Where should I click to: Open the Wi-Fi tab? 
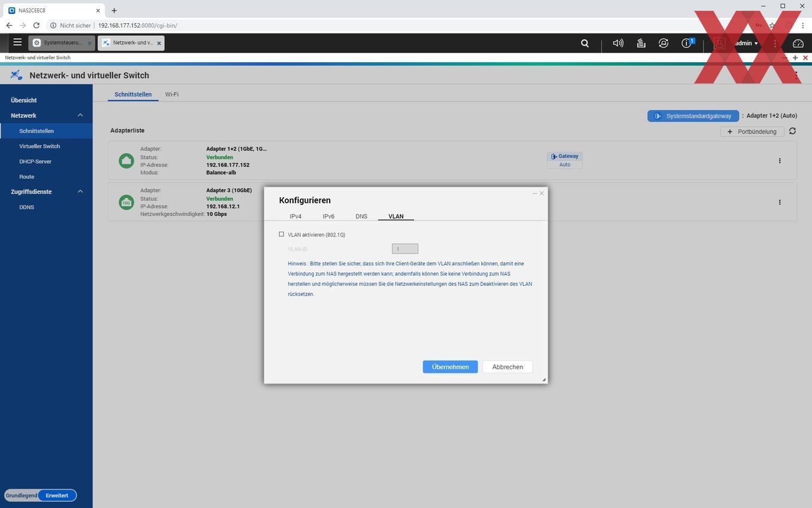pyautogui.click(x=172, y=94)
